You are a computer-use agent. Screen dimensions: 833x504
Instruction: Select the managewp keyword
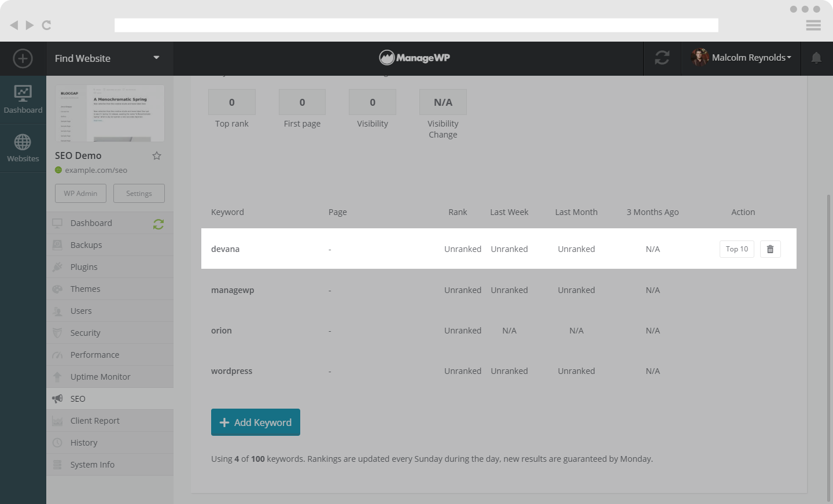pos(233,290)
